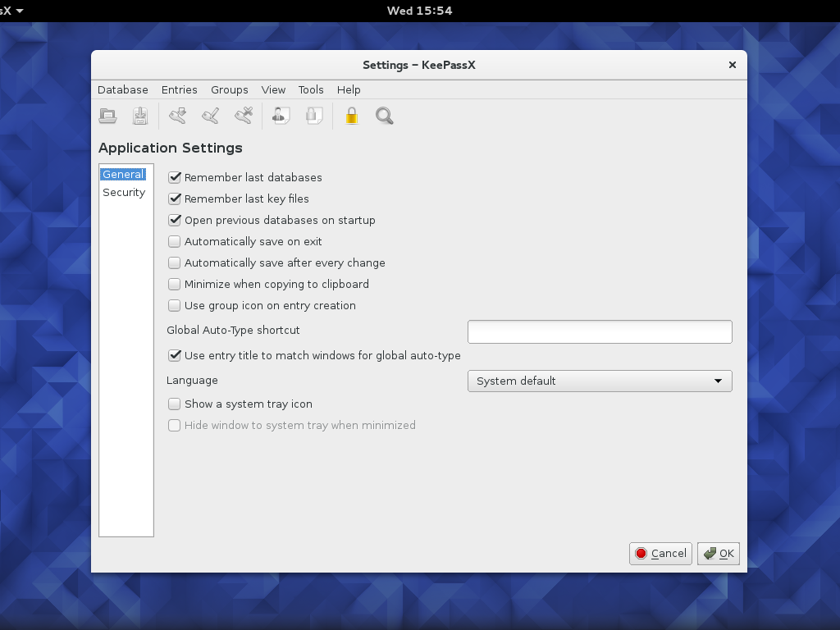840x630 pixels.
Task: Click the Add new entry key icon
Action: point(178,116)
